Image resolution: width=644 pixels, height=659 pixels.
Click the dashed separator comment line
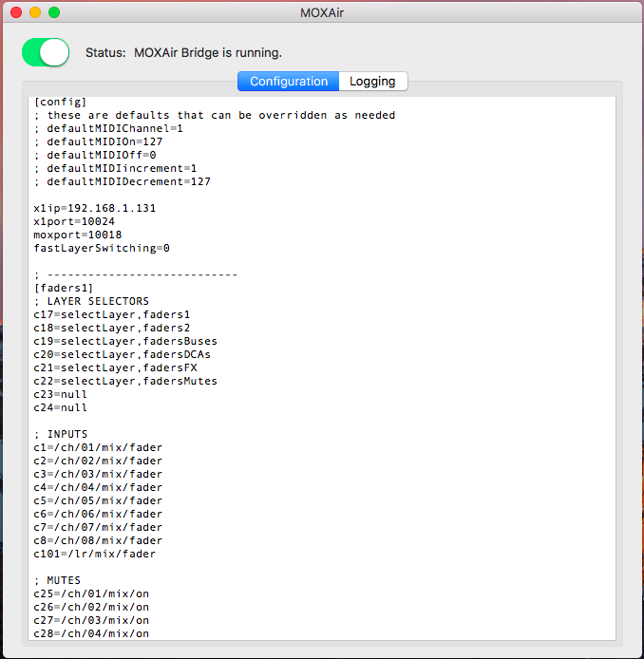136,274
